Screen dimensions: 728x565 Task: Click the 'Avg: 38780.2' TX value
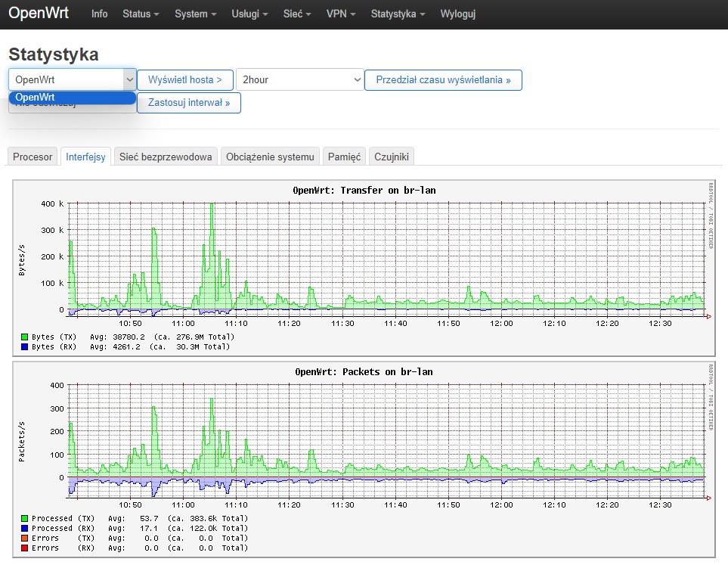coord(117,337)
